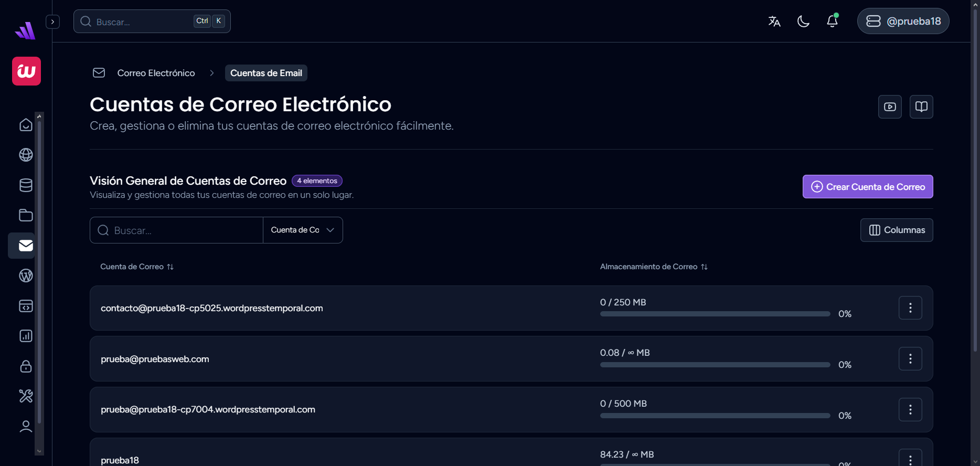Open the databases icon in sidebar

pyautogui.click(x=26, y=185)
